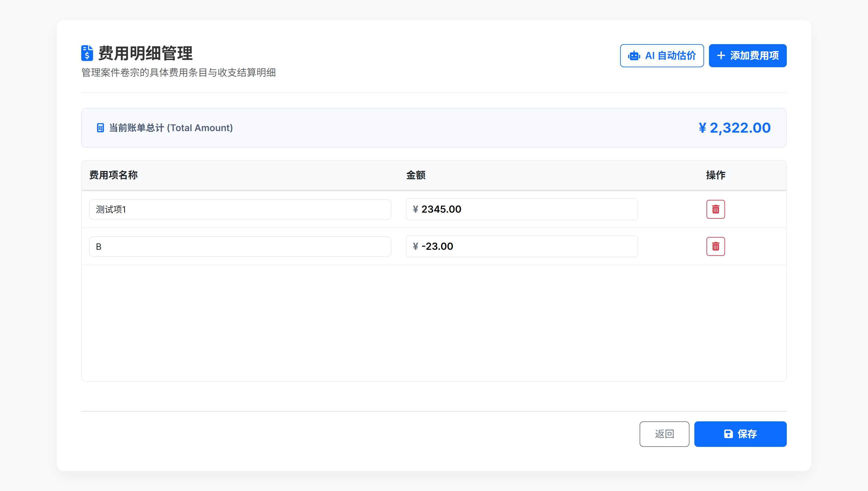
Task: Click the dollar-document icon beside 费用明细管理 title
Action: pyautogui.click(x=87, y=53)
